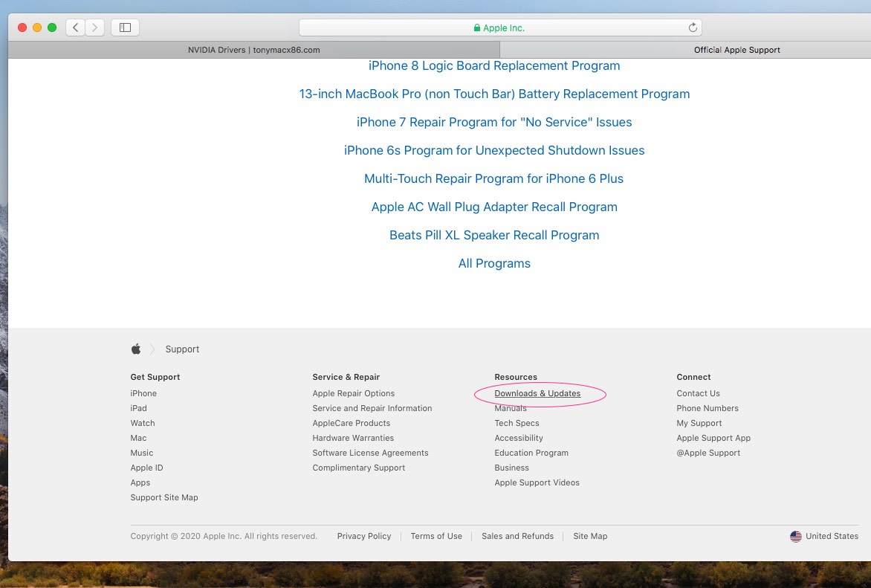Open Music under Get Support

(142, 453)
